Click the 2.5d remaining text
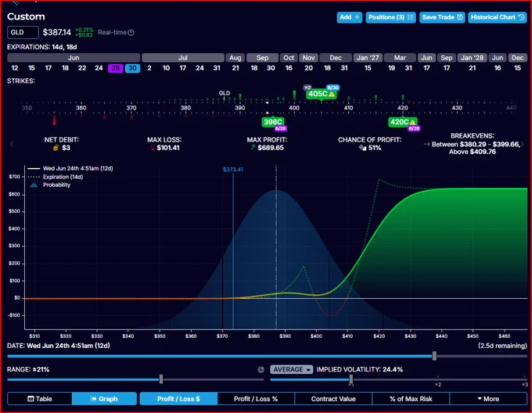532x413 pixels. (502, 346)
